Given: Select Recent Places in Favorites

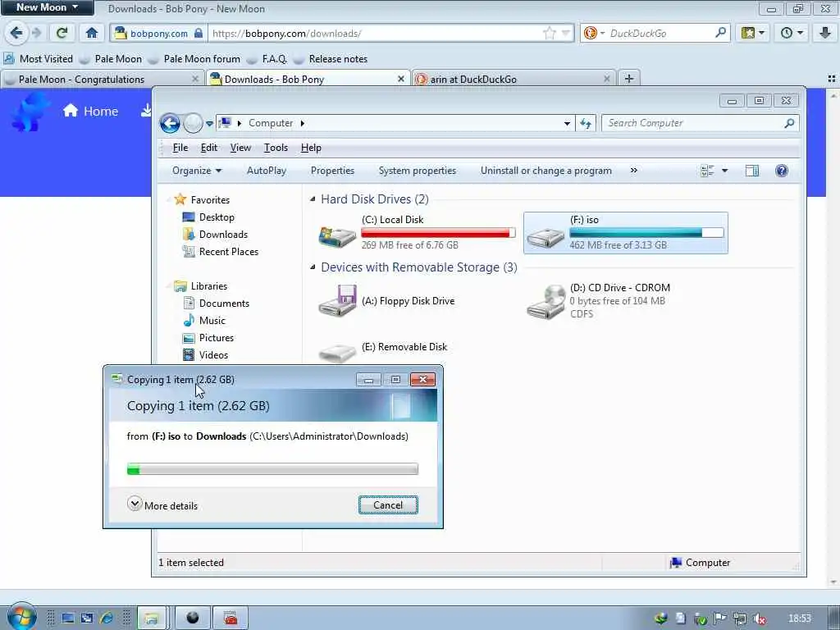Looking at the screenshot, I should pyautogui.click(x=220, y=252).
